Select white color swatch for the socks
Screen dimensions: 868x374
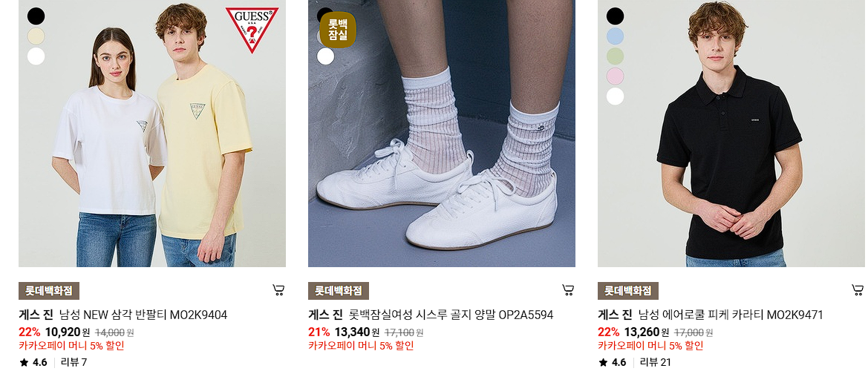point(325,56)
